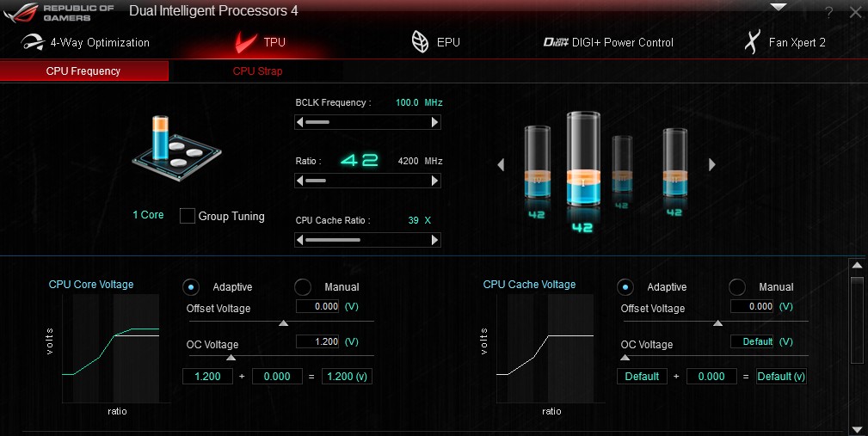Screen dimensions: 868x436
Task: Click CPU Core OC Voltage 1.200 field
Action: tap(317, 341)
